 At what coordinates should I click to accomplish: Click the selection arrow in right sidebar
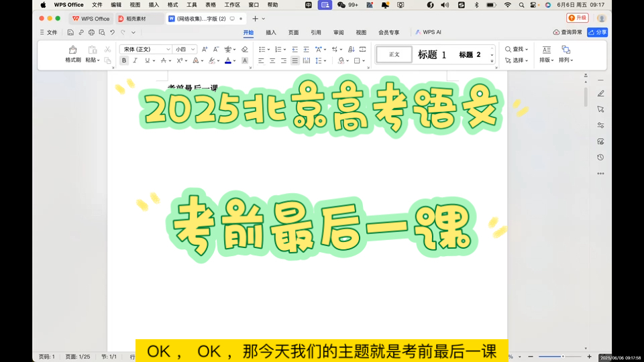point(601,109)
